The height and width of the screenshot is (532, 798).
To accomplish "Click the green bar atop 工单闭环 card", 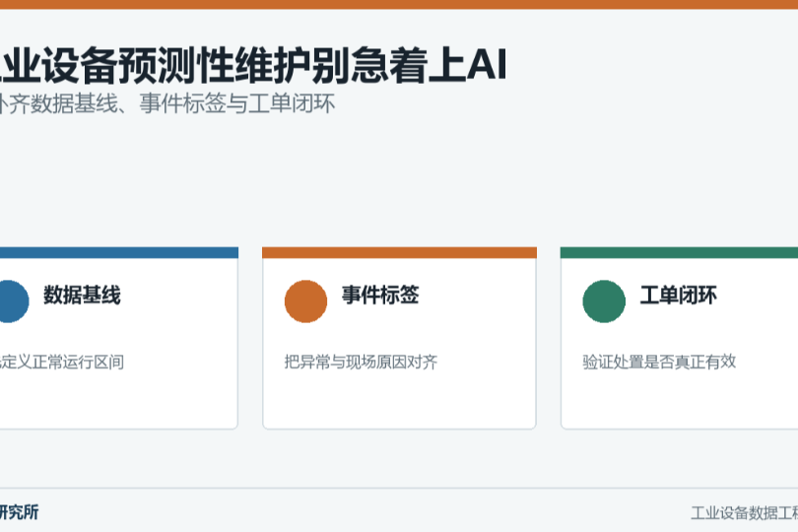I will point(679,252).
